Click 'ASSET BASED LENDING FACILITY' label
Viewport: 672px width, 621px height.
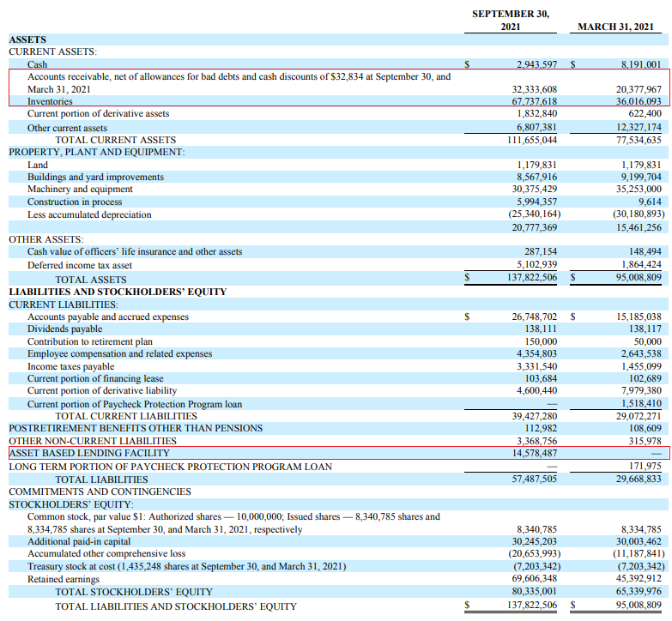[89, 453]
